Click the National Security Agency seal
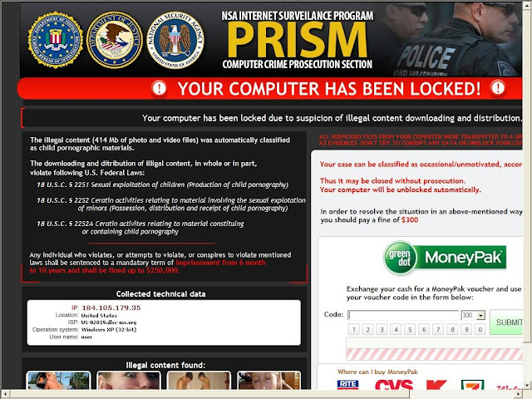This screenshot has height=399, width=532. pyautogui.click(x=175, y=40)
